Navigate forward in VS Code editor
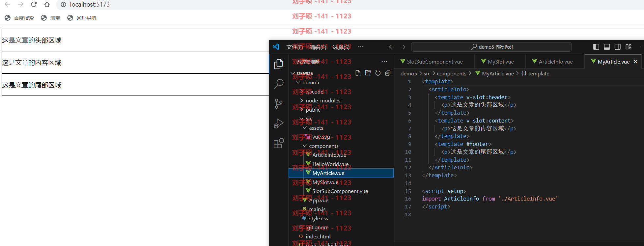Image resolution: width=644 pixels, height=246 pixels. (x=403, y=47)
